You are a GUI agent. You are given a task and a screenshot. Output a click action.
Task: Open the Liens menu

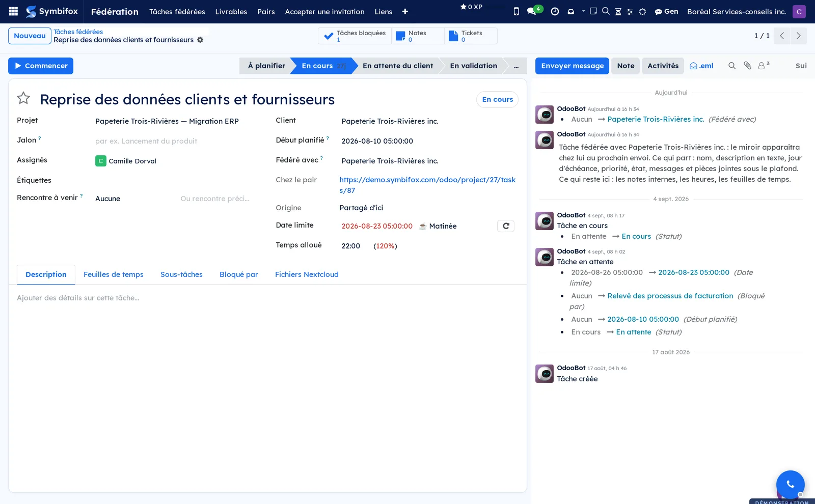[x=383, y=12]
